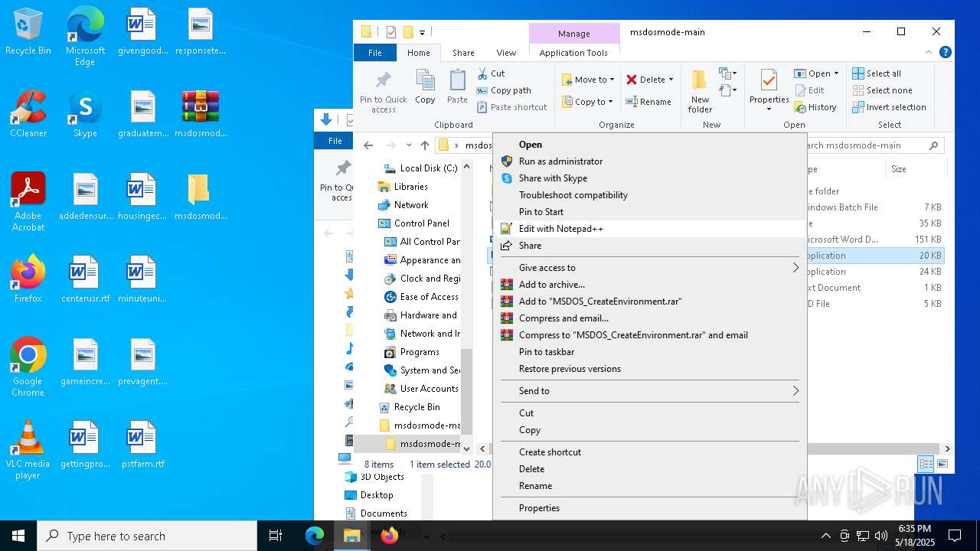Screen dimensions: 980x551
Task: Choose Compress and email...
Action: pyautogui.click(x=649, y=318)
